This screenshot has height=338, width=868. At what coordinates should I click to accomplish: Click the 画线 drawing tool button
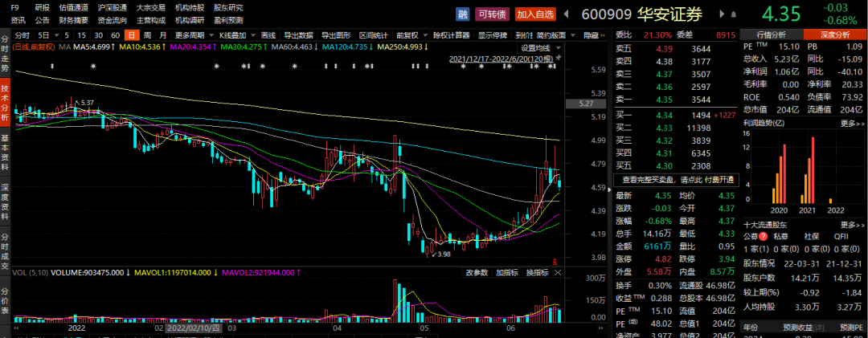(x=268, y=35)
